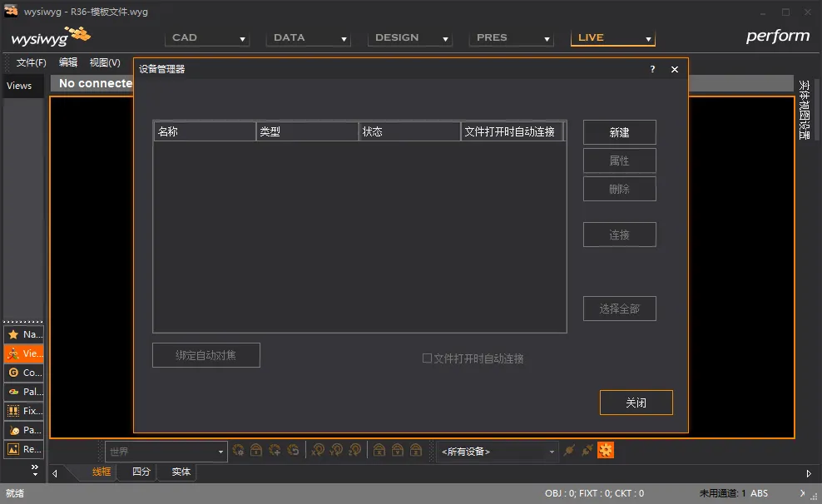Click the 连接 button
The image size is (822, 504).
pyautogui.click(x=620, y=235)
